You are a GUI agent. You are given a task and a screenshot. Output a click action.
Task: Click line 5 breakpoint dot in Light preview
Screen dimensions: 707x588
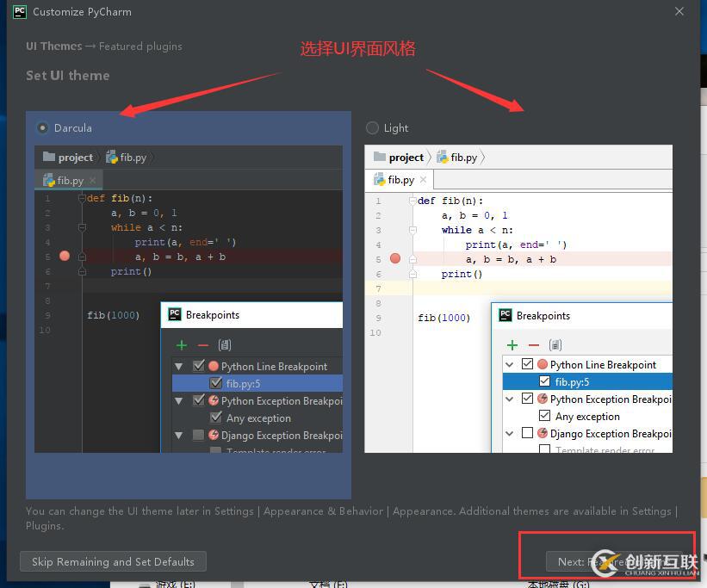click(395, 258)
